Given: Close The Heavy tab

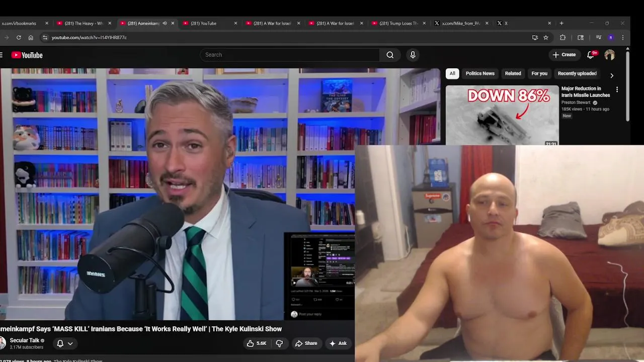Looking at the screenshot, I should pos(110,23).
